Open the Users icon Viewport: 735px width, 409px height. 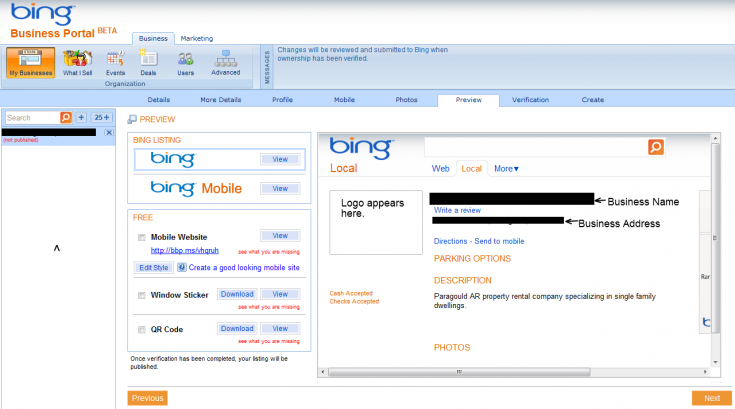coord(186,62)
